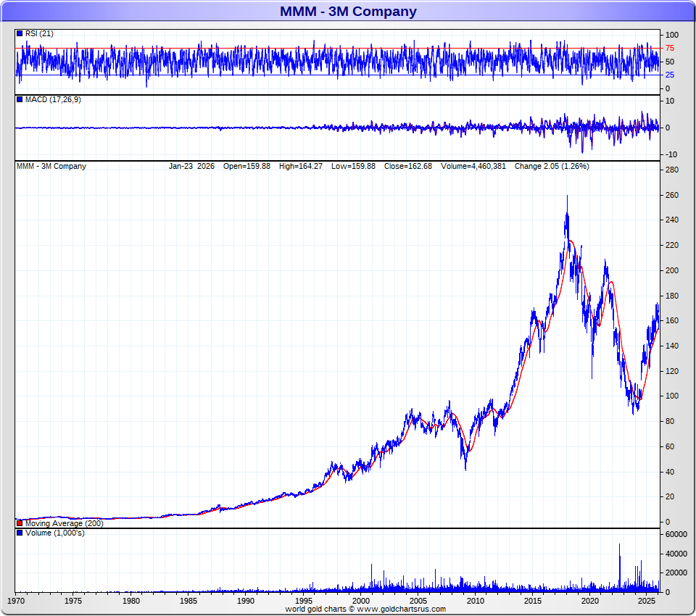Click the 260 price axis label
696x616 pixels.
tap(672, 195)
